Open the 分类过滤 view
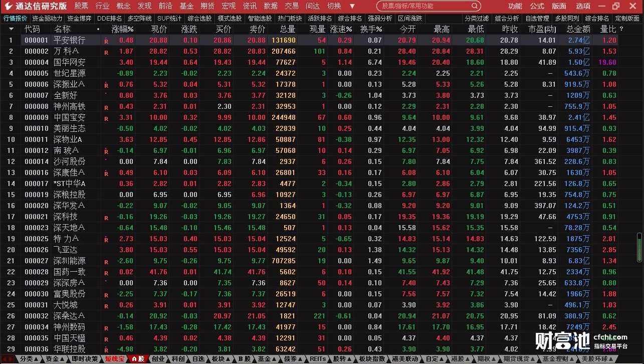The height and width of the screenshot is (364, 644). pos(477,19)
